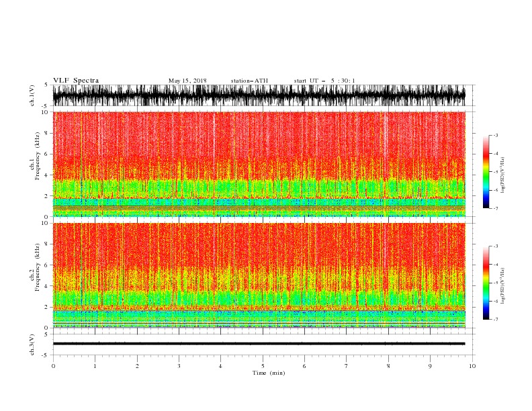
Task: Click the "5" tick on the Time axis
Action: click(263, 366)
